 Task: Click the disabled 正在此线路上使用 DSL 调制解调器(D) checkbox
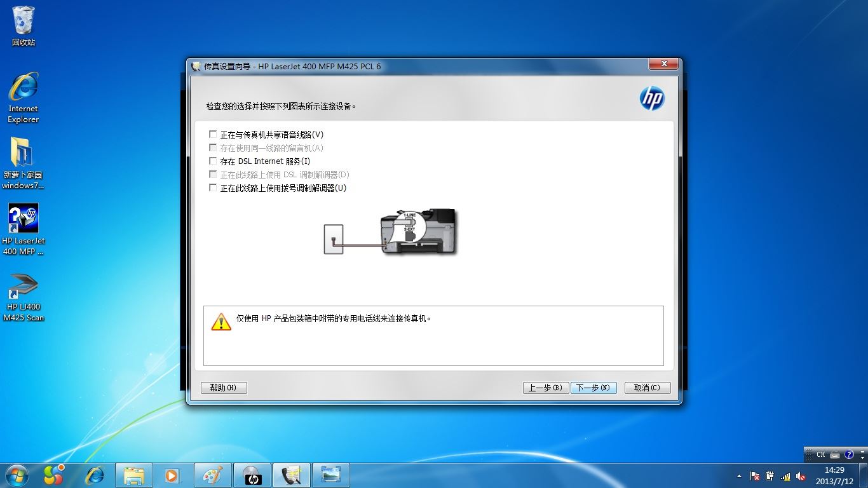[213, 175]
